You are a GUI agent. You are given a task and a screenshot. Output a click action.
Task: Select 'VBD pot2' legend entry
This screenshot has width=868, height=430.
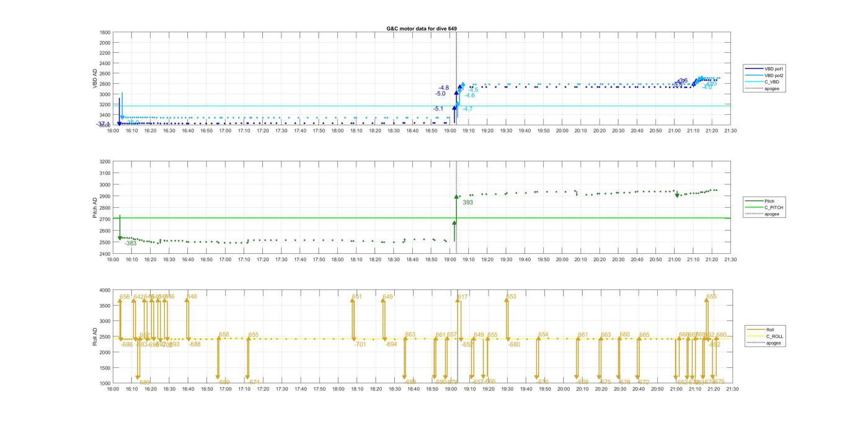click(763, 76)
